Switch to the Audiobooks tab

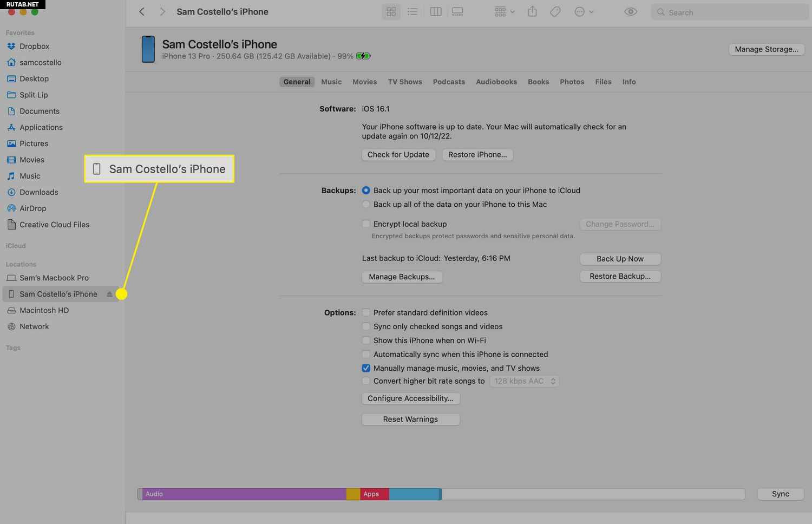point(496,82)
